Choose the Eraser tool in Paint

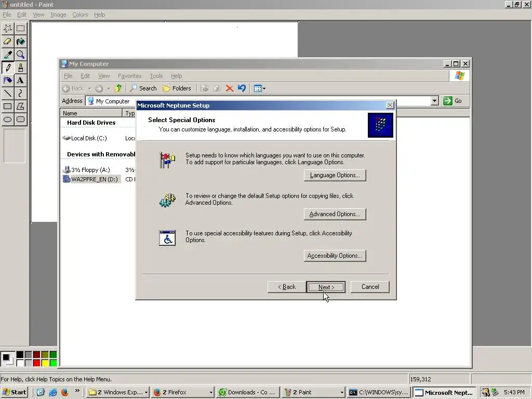[x=8, y=42]
